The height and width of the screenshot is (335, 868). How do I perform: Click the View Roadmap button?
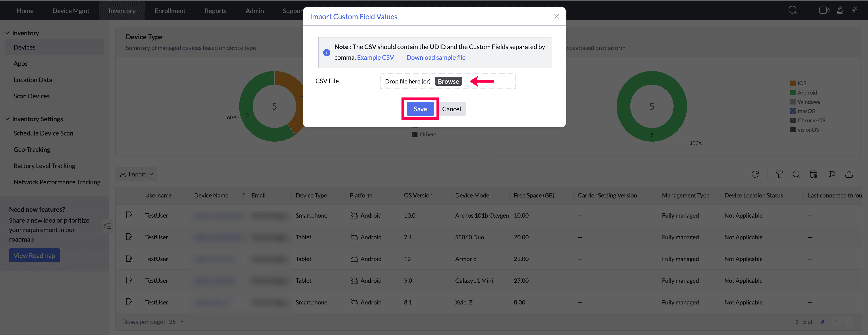pos(34,255)
